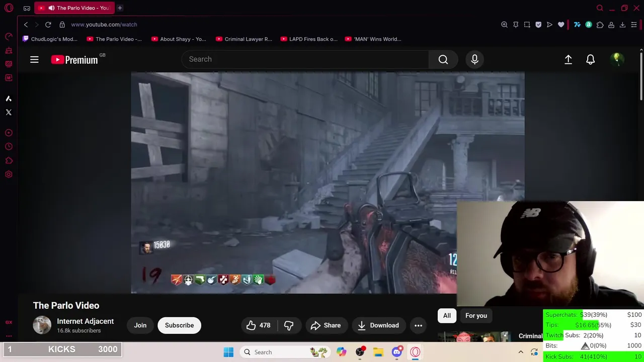Click the pin icon in address bar
Screen dimensions: 644x362
(x=516, y=25)
